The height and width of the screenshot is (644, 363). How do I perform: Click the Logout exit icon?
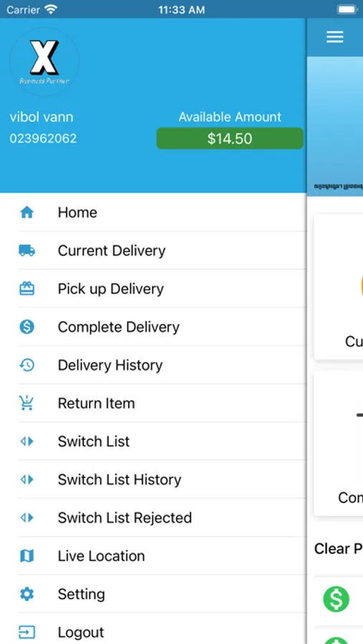[27, 632]
